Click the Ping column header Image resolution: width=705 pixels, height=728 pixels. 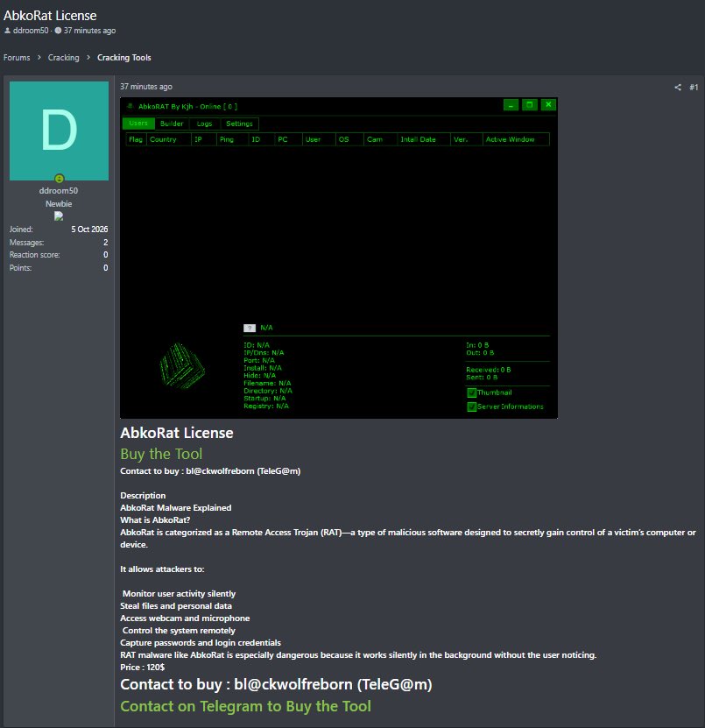233,139
